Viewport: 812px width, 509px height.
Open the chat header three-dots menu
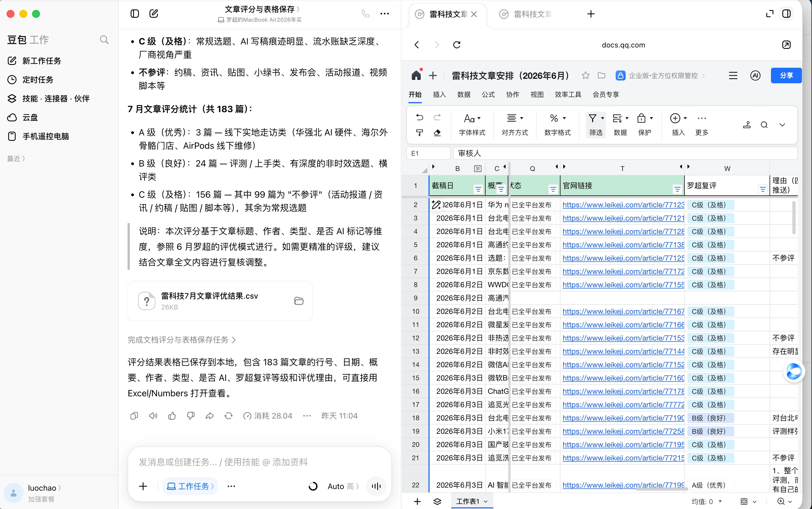(x=384, y=14)
